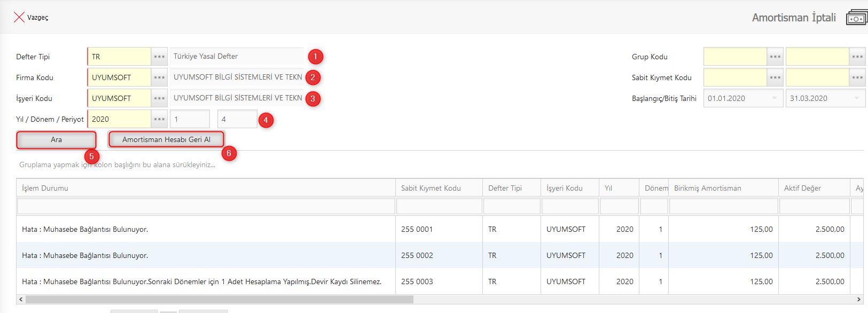Screen dimensions: 868x313
Task: Open first Grup Kodu lookup ellipsis
Action: [775, 57]
